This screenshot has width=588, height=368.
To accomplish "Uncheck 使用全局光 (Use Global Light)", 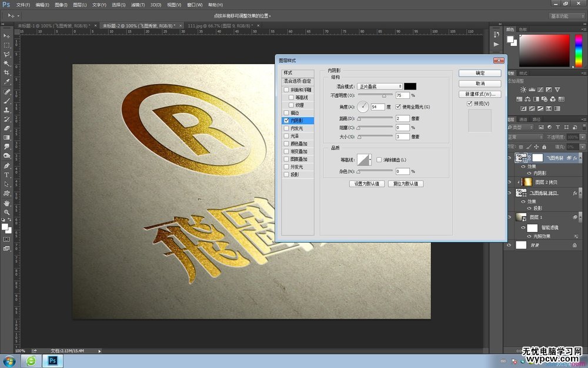I will coord(398,107).
